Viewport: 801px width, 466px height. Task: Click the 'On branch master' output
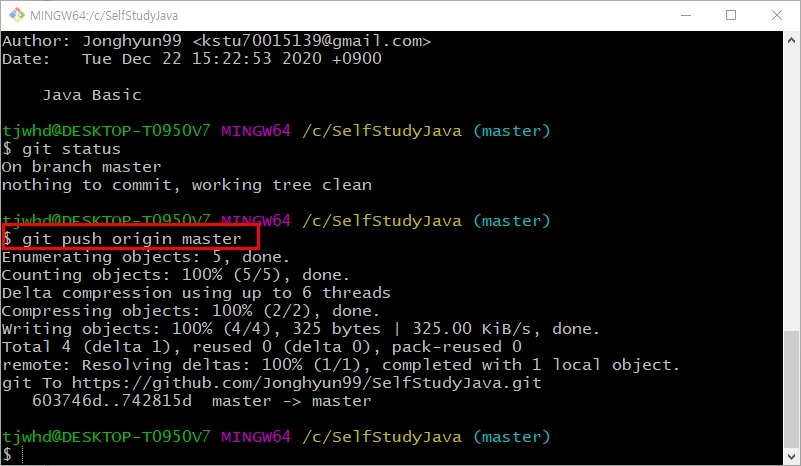81,167
